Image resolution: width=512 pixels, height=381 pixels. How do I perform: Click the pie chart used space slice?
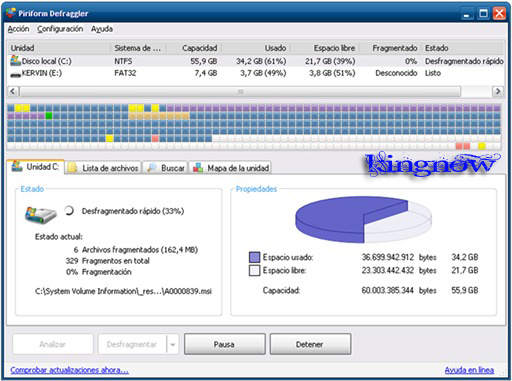pyautogui.click(x=333, y=217)
